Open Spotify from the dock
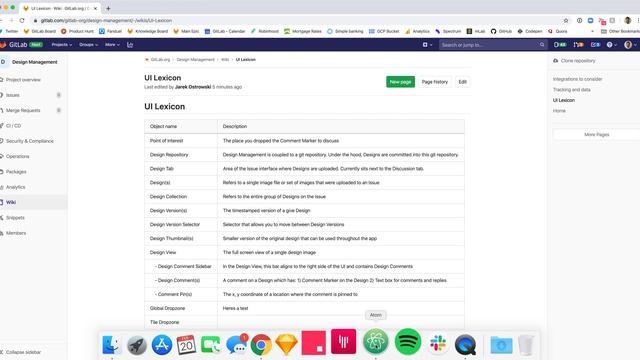This screenshot has width=640, height=360. (x=408, y=342)
